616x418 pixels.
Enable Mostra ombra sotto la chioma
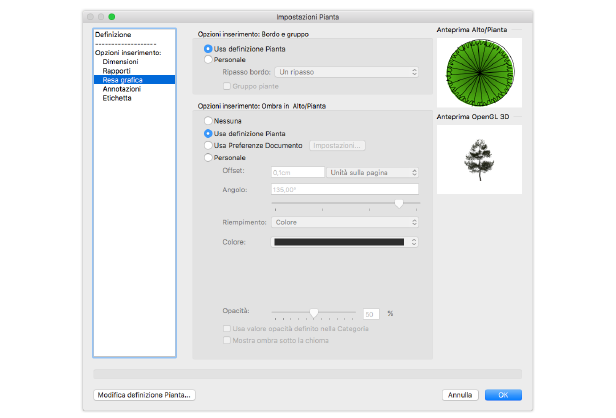[x=227, y=340]
